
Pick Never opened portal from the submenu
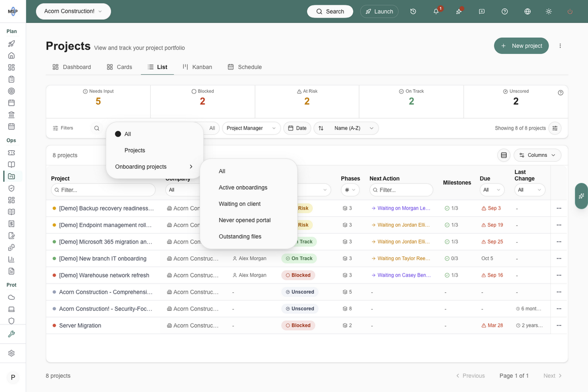tap(249, 220)
